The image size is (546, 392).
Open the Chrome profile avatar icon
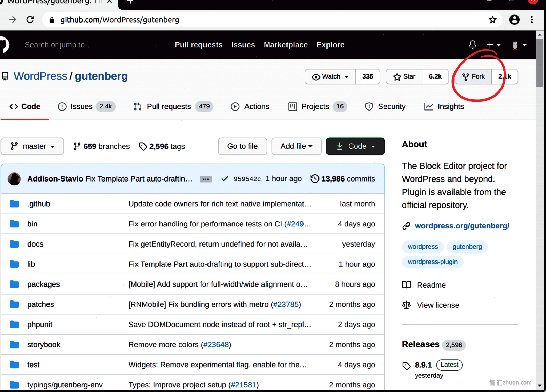coord(514,20)
